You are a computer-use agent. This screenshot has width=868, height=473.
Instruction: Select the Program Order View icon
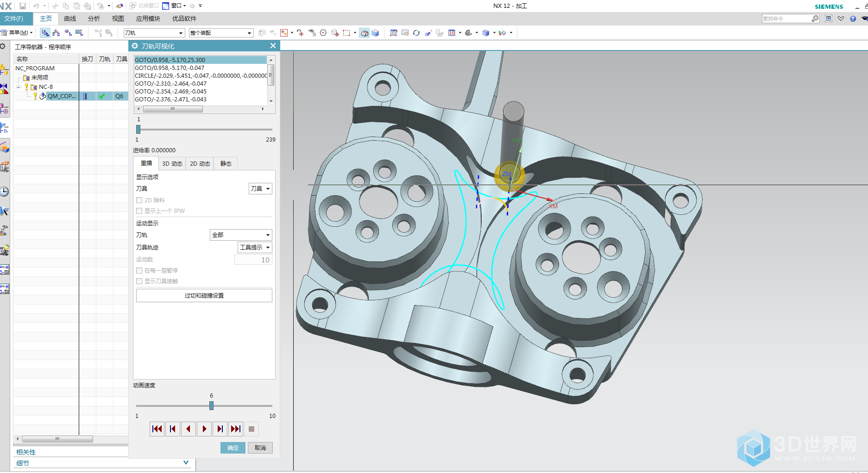click(45, 33)
